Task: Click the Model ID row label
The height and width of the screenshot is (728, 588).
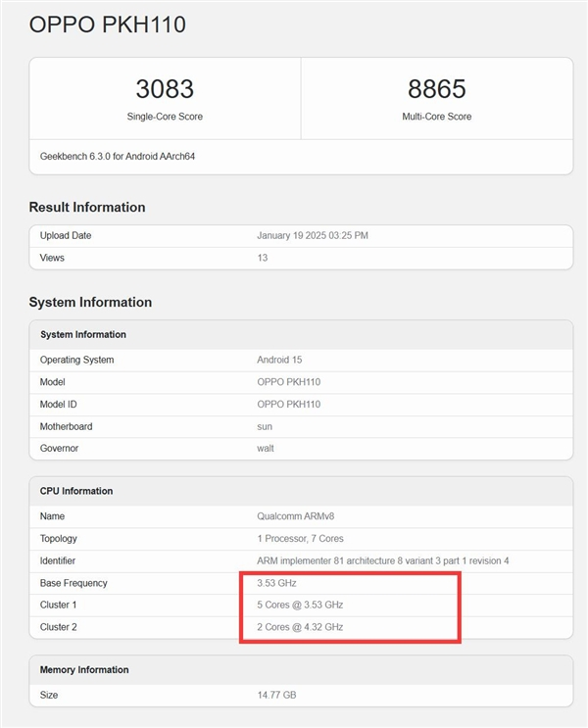Action: click(60, 404)
